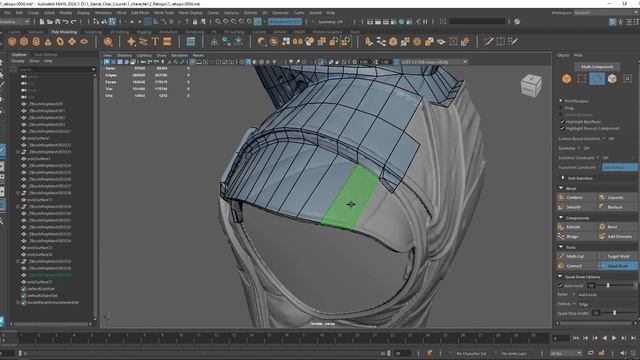The width and height of the screenshot is (640, 360).
Task: Click the Bevel button
Action: [x=618, y=227]
